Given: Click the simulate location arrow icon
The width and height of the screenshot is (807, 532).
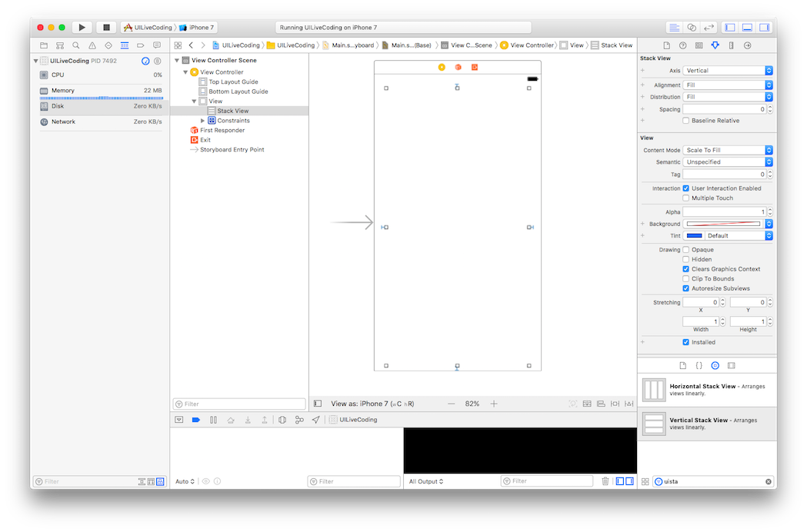Looking at the screenshot, I should pyautogui.click(x=315, y=420).
